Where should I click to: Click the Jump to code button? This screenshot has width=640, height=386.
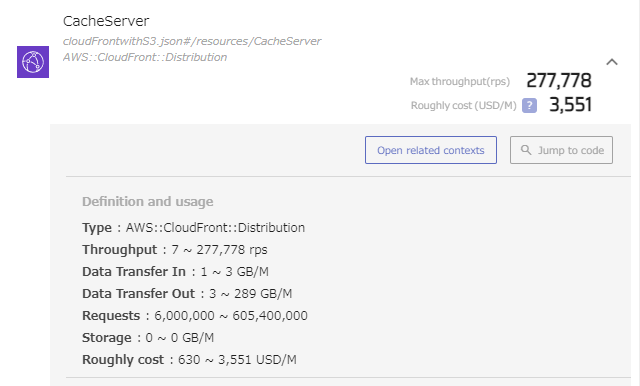coord(561,150)
